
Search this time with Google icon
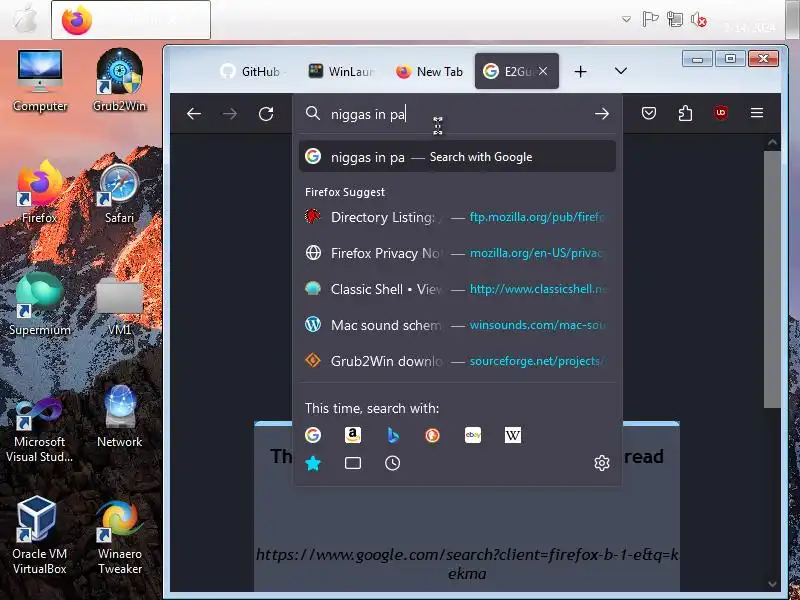coord(313,435)
